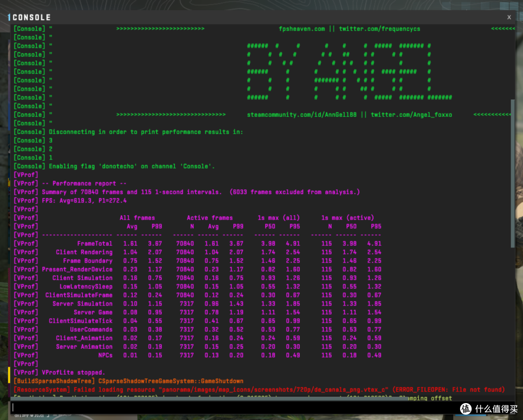Viewport: 523px width, 420px height.
Task: Click the "Client Simulation" row label
Action: (82, 278)
